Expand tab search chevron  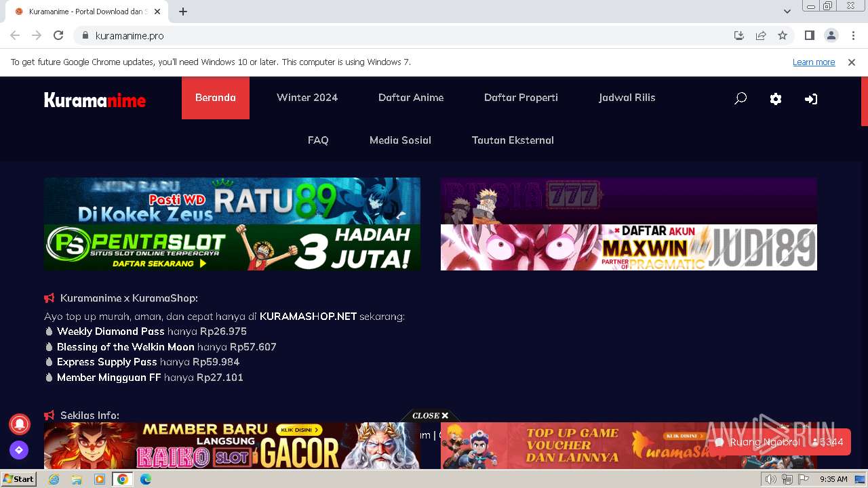point(787,12)
